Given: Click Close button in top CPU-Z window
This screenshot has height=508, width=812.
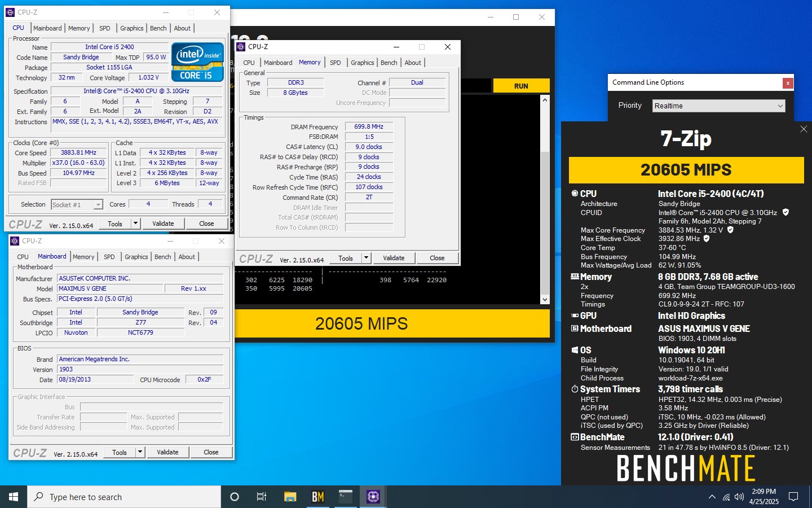Looking at the screenshot, I should click(206, 224).
